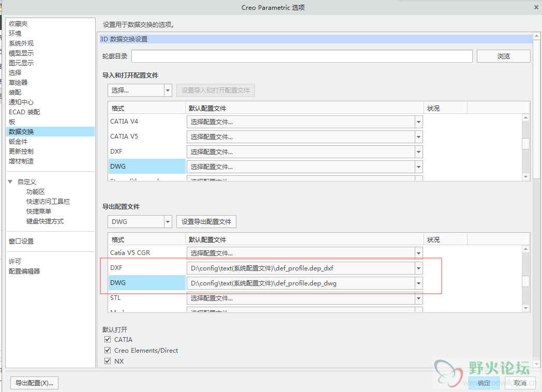542x392 pixels.
Task: Select the DWG row in the export table
Action: click(147, 282)
